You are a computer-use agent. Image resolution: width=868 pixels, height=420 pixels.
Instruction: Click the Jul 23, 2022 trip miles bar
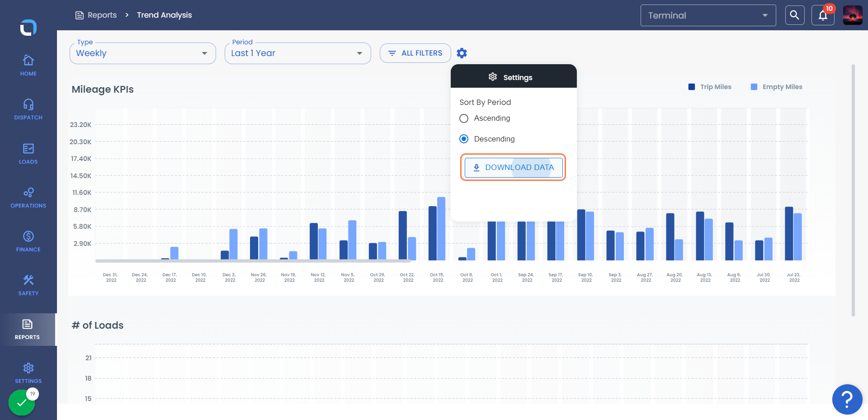(789, 233)
